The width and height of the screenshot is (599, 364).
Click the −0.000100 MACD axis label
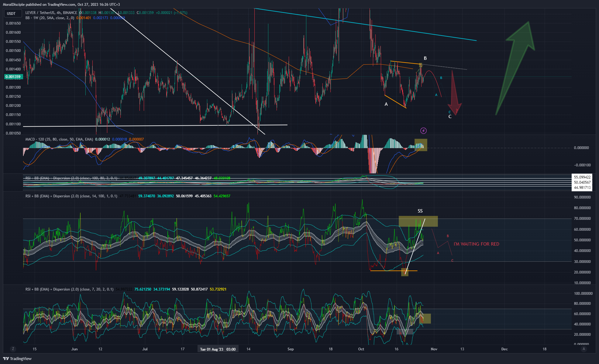coord(582,165)
